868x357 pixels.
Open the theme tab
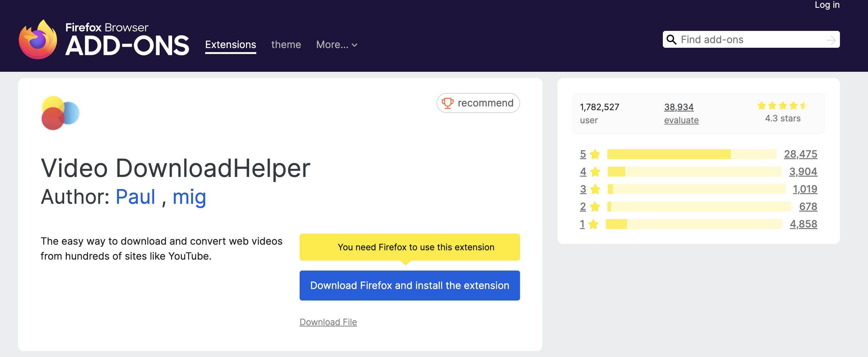(286, 45)
